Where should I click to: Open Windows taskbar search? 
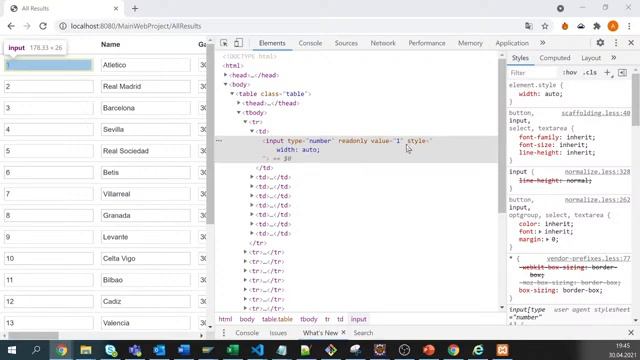36,350
